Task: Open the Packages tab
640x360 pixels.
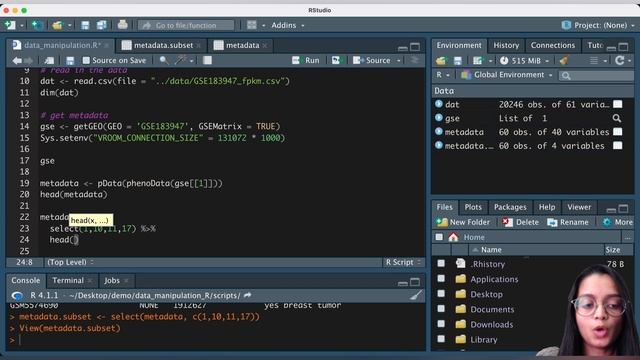Action: (510, 207)
